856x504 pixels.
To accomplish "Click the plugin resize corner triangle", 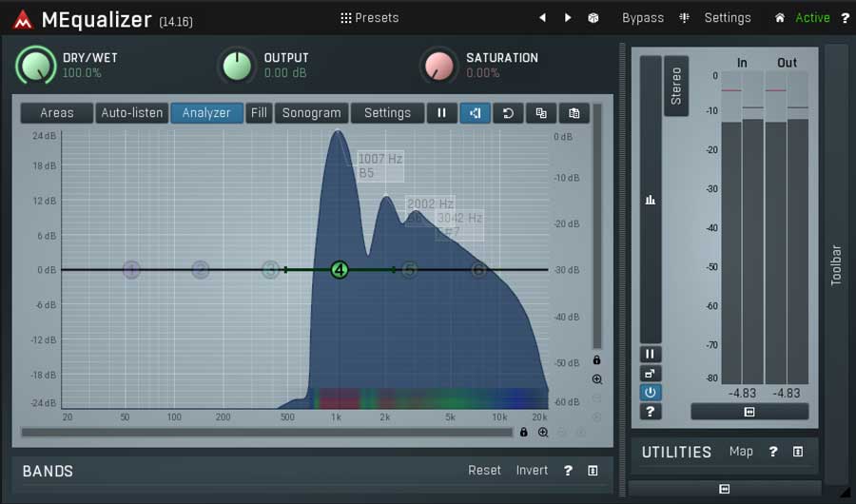I will tap(846, 492).
